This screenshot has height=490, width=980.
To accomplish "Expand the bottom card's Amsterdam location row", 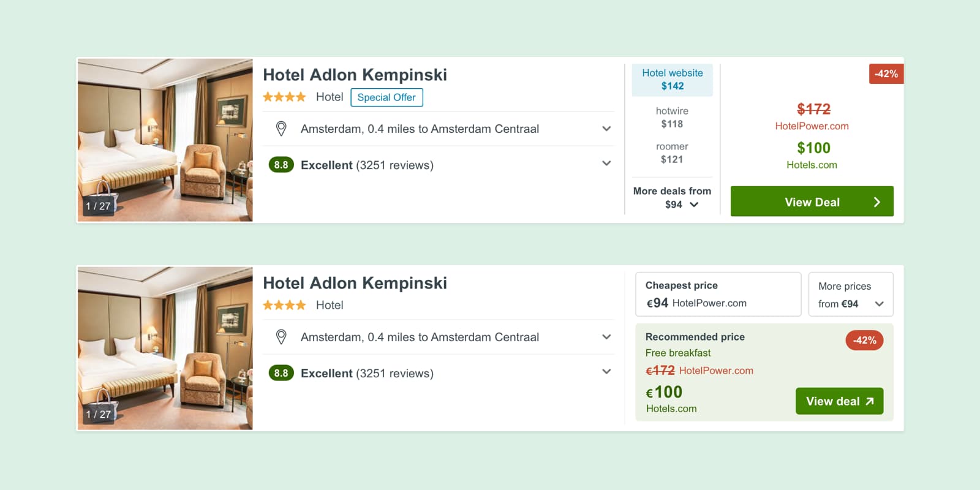I will click(606, 337).
